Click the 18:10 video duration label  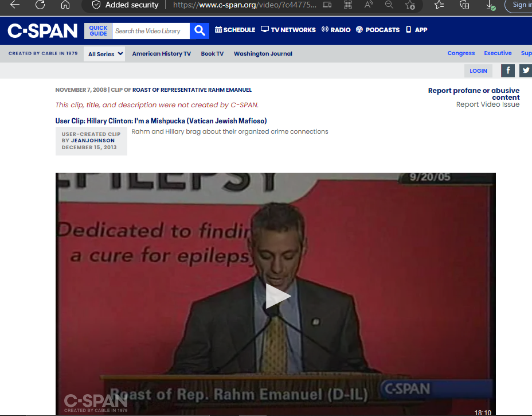click(483, 412)
